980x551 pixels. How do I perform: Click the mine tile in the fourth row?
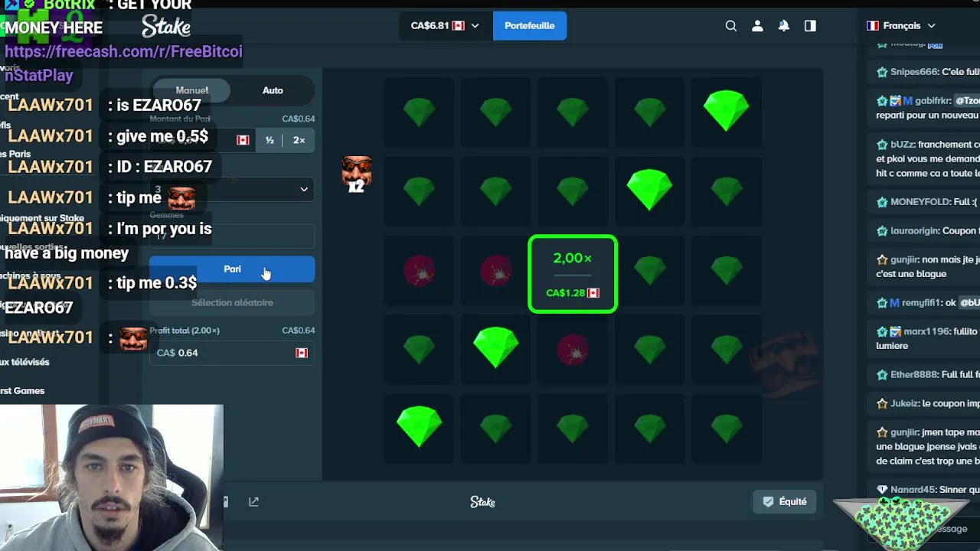573,350
